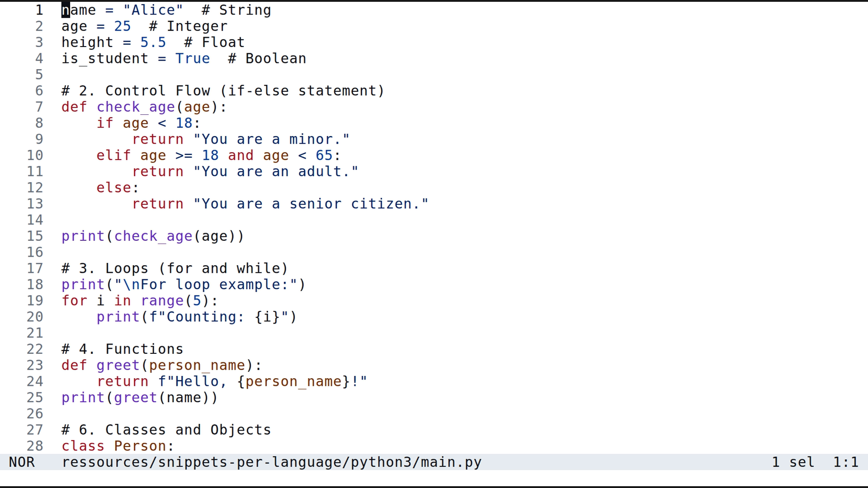The height and width of the screenshot is (488, 868).
Task: Click line number 15
Action: (34, 236)
